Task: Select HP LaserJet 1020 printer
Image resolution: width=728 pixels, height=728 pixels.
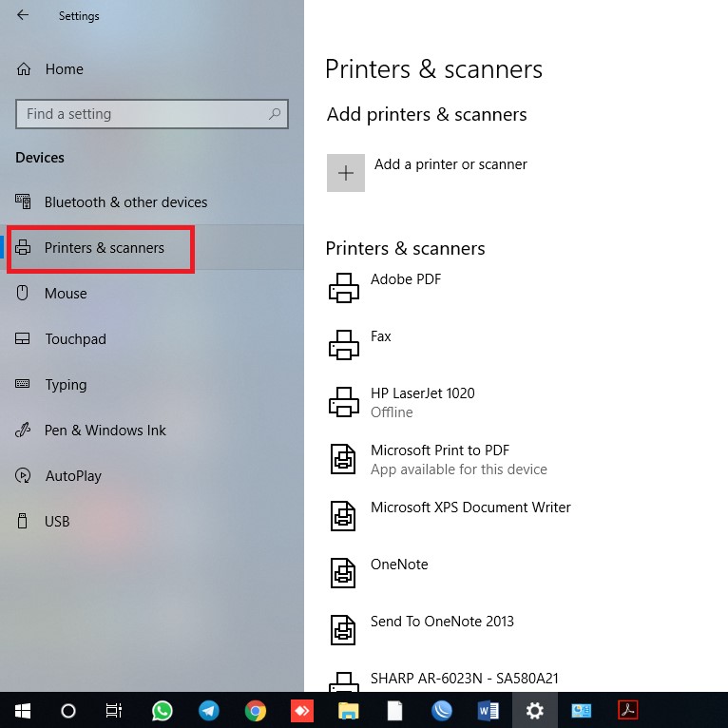Action: coord(423,393)
